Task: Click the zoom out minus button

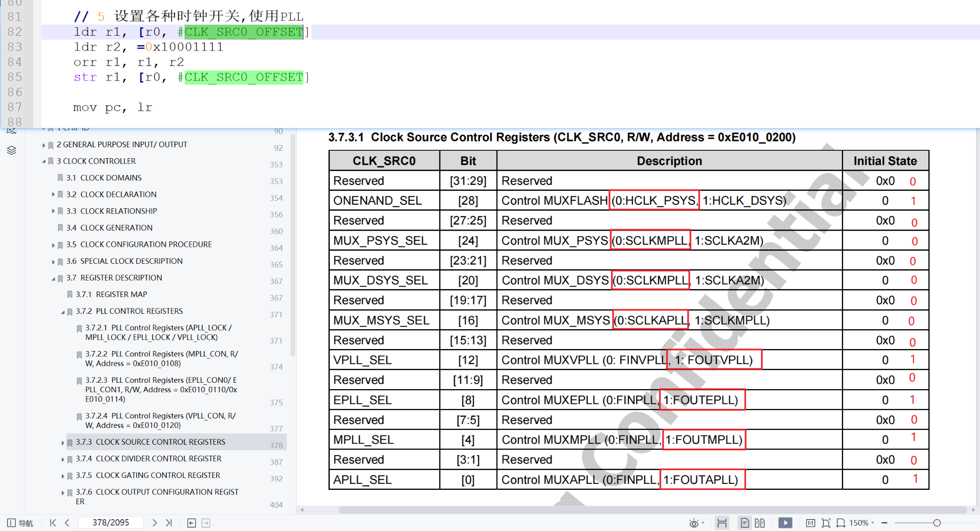Action: [884, 523]
